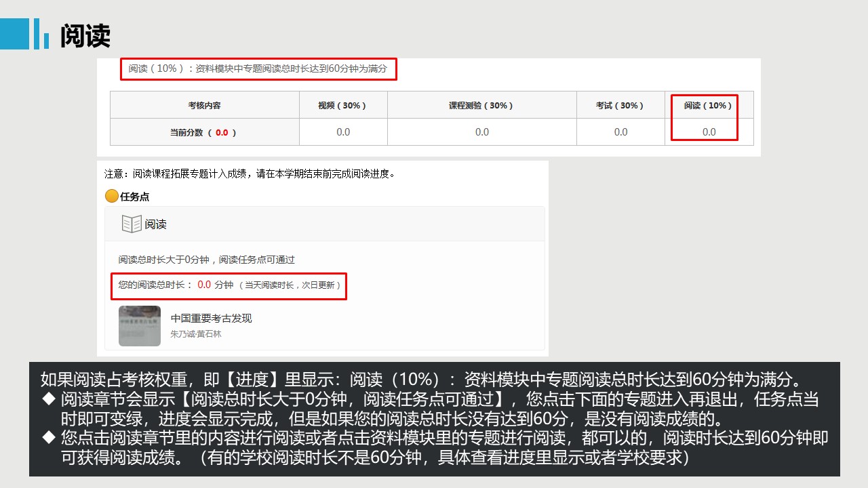The height and width of the screenshot is (488, 868).
Task: Click the slide title 阅读
Action: point(85,36)
